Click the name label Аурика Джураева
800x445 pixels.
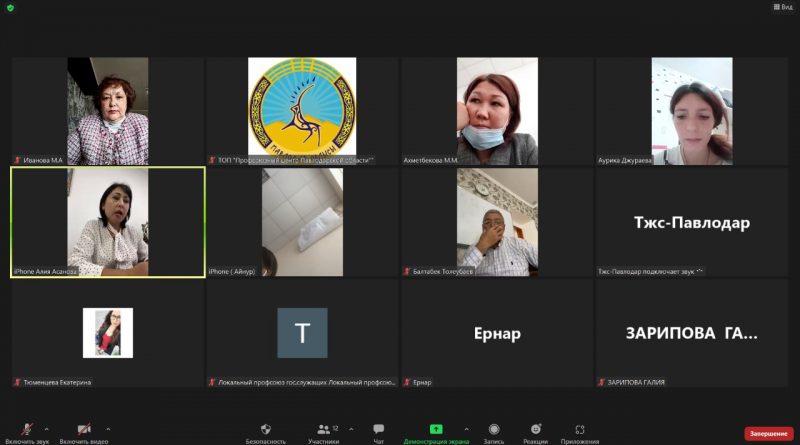(625, 160)
